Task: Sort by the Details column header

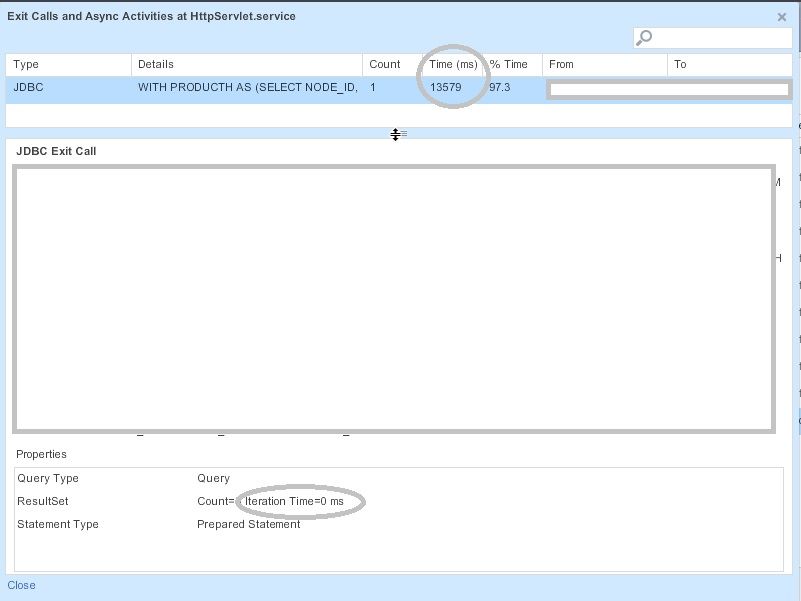Action: point(245,64)
